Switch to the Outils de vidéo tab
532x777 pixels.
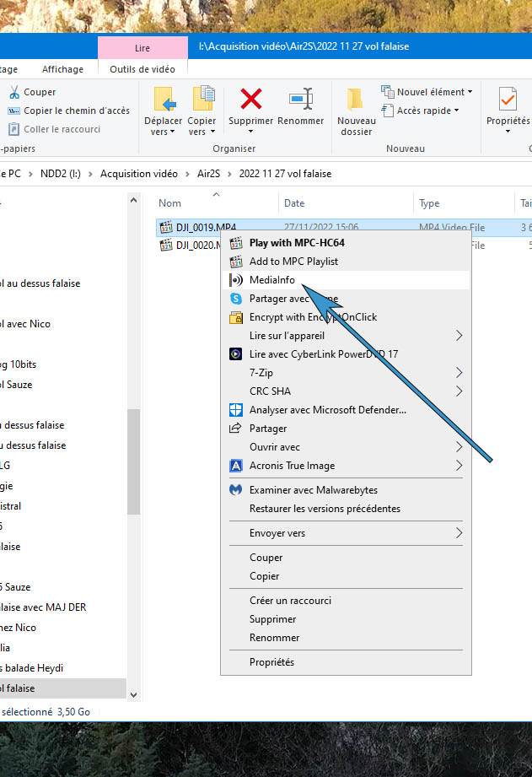pyautogui.click(x=142, y=69)
